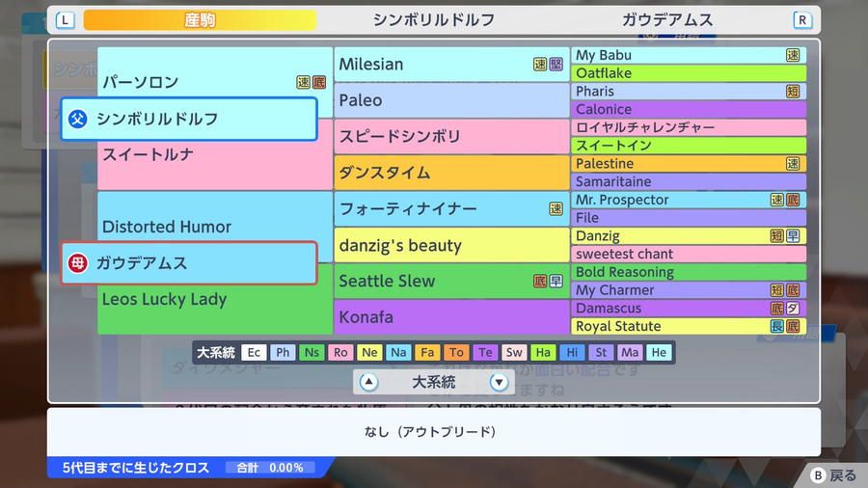
Task: Click the 底 icon on My Charmer
Action: click(x=793, y=290)
